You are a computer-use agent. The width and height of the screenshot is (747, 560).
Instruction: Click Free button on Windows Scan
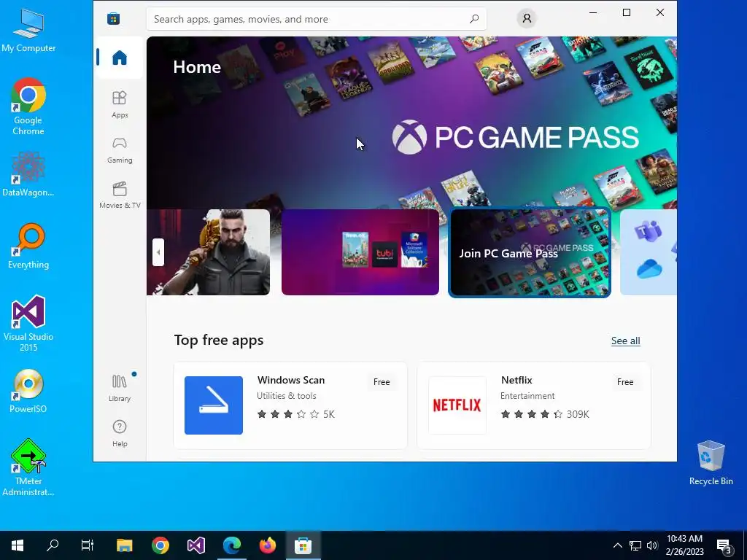(382, 382)
